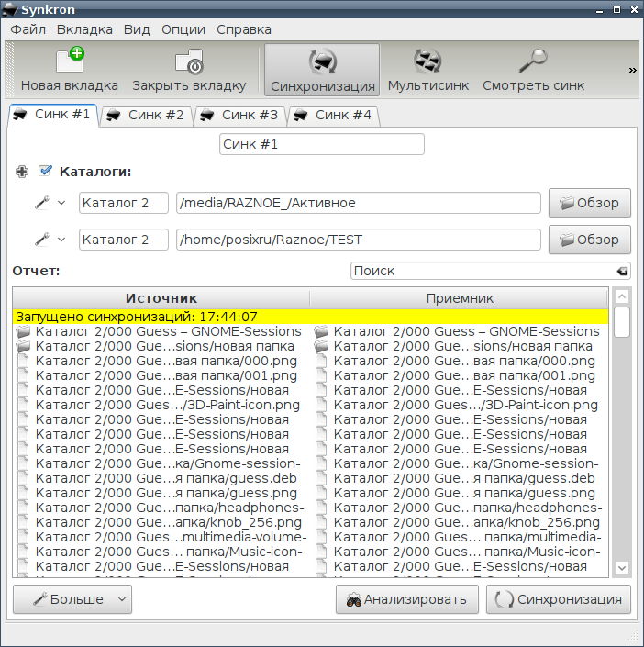Click destination entry … папка/Music-icon-
The image size is (644, 647).
pos(467,552)
